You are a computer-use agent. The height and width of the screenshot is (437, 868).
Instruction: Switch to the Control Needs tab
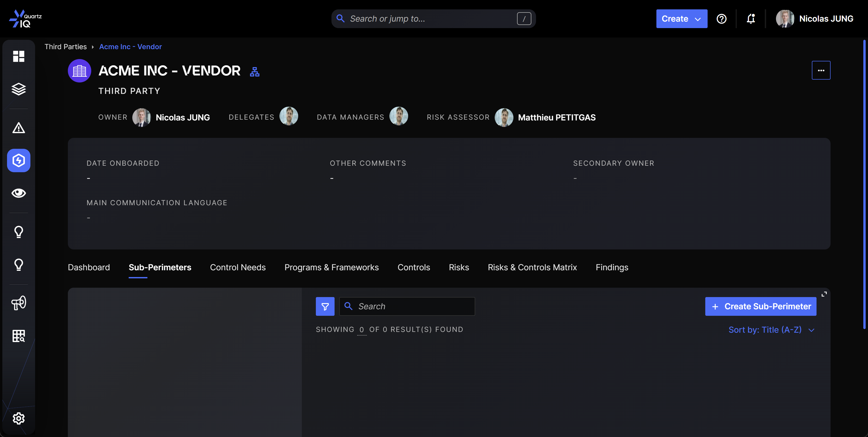(238, 267)
